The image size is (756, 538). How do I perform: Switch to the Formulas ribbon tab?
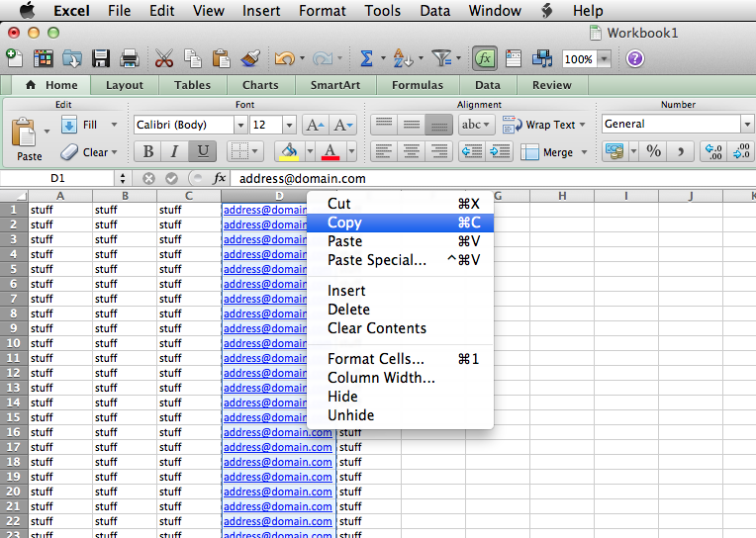click(x=417, y=85)
